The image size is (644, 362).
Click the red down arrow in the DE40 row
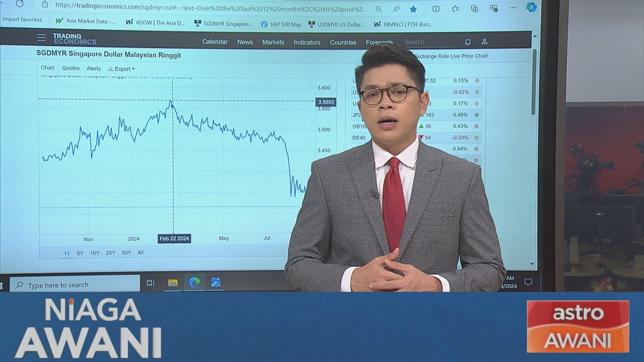(421, 138)
